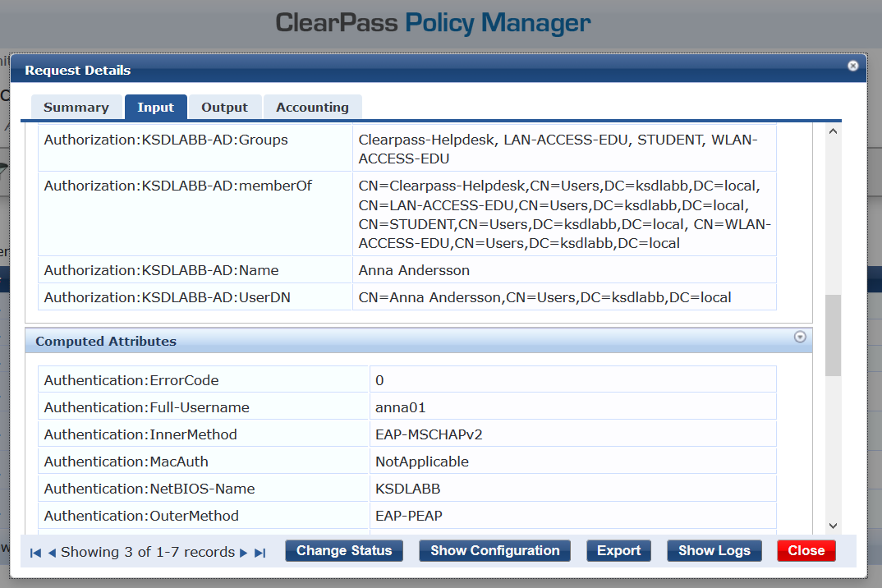This screenshot has height=588, width=882.
Task: Select Authentication:ErrorCode label
Action: [x=131, y=380]
